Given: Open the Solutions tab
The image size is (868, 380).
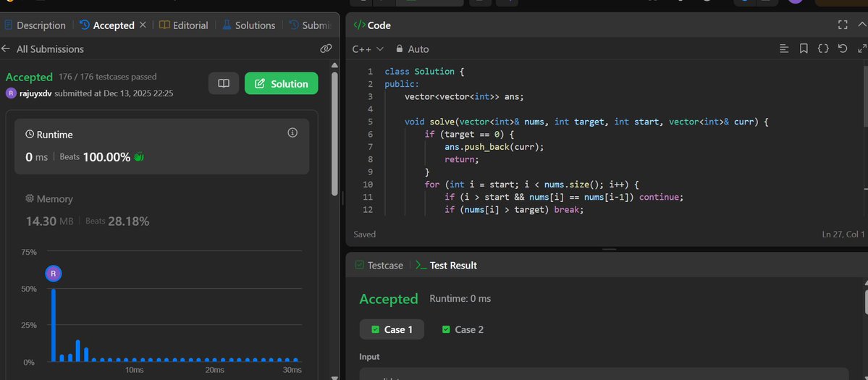Looking at the screenshot, I should tap(248, 25).
